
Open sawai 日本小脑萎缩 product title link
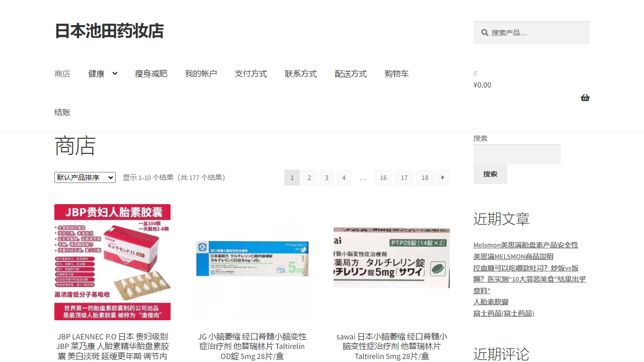391,346
